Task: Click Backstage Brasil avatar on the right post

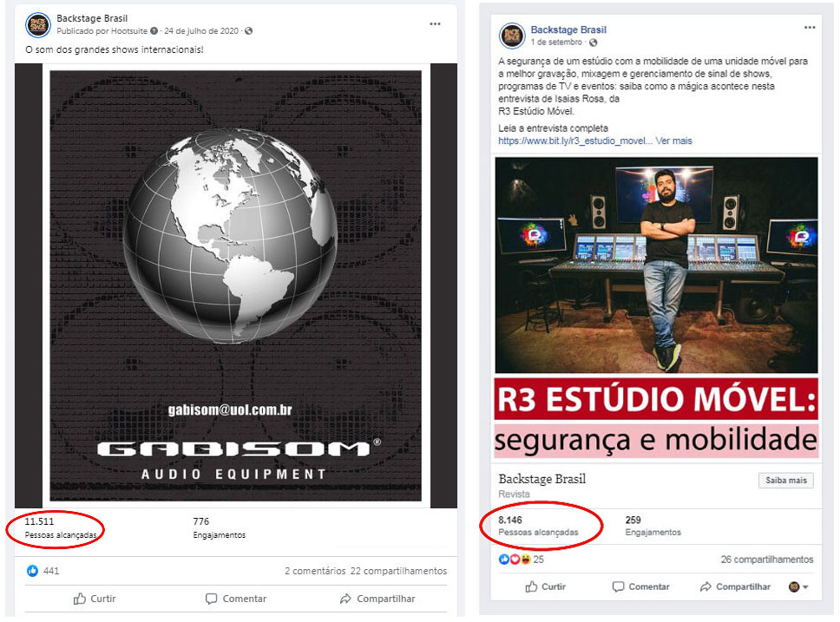Action: tap(512, 36)
